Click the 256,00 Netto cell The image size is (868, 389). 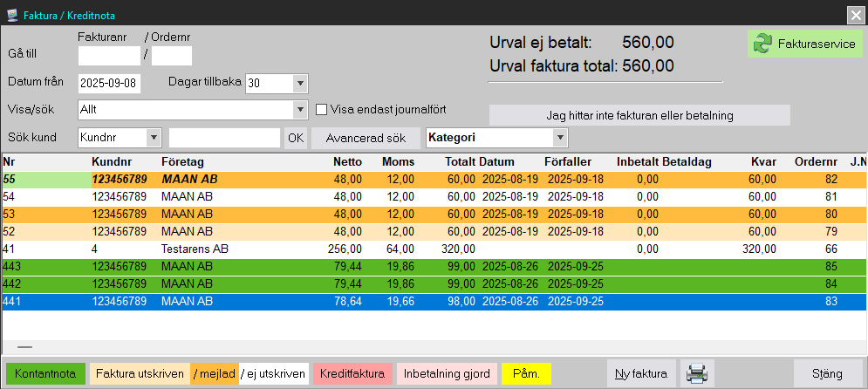point(345,249)
